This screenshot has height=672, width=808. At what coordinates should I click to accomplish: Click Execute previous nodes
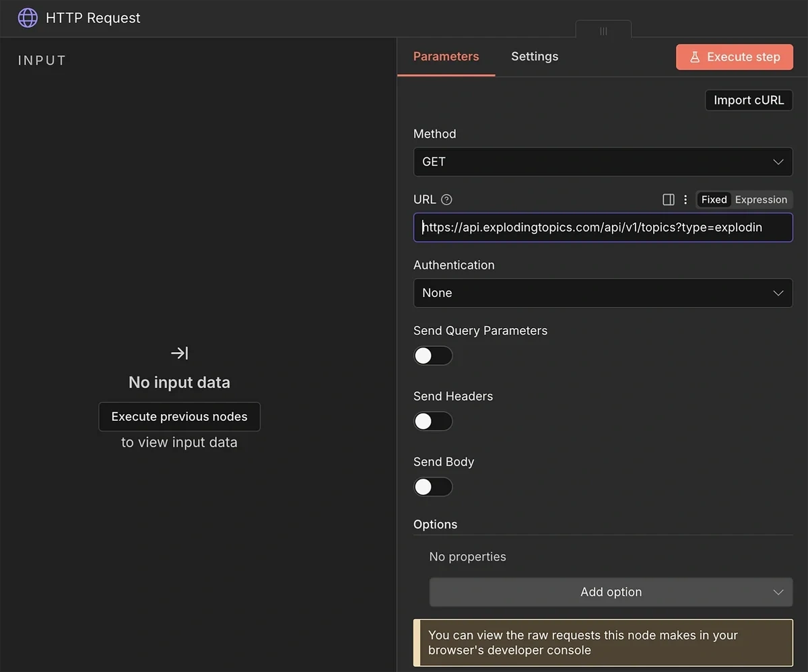(179, 416)
